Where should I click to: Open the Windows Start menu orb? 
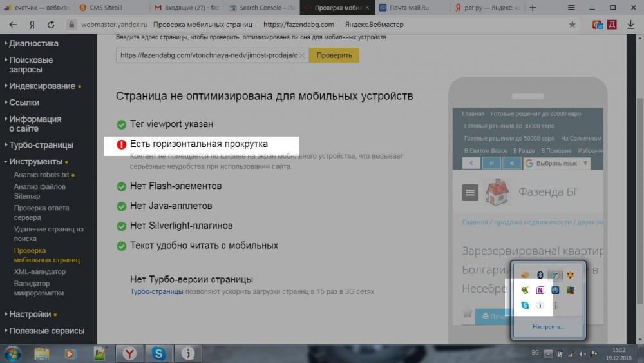coord(12,353)
